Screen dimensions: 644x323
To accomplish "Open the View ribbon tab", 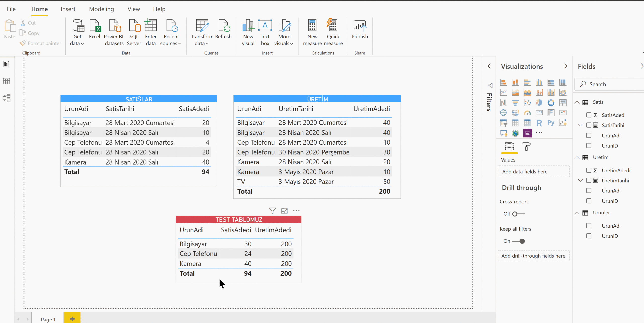I will [x=134, y=9].
